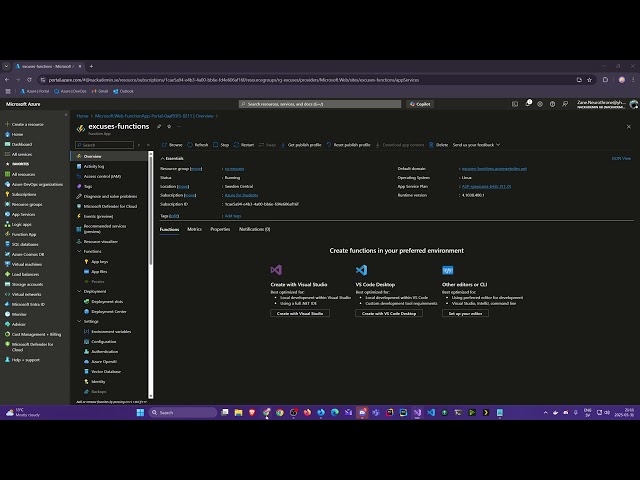Open the JSON View link
The image size is (640, 480).
pyautogui.click(x=621, y=158)
